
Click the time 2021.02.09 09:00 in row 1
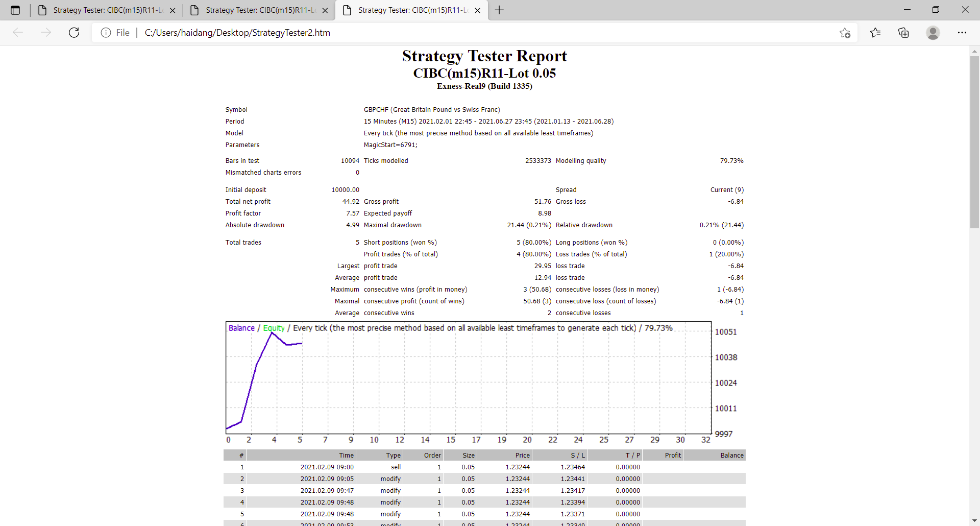[327, 467]
